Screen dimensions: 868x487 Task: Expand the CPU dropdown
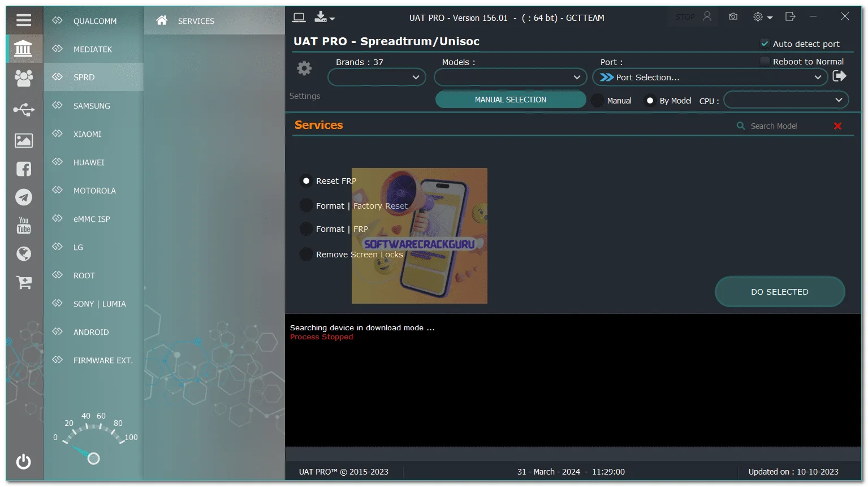(x=786, y=100)
